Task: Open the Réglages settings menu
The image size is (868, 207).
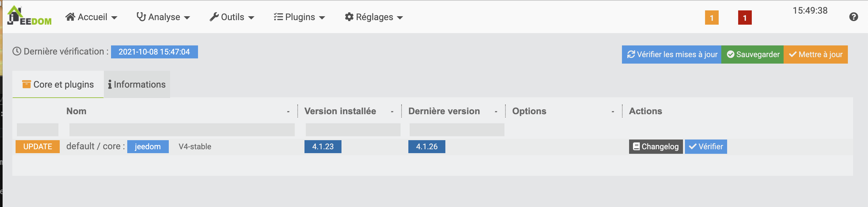Action: pyautogui.click(x=374, y=17)
